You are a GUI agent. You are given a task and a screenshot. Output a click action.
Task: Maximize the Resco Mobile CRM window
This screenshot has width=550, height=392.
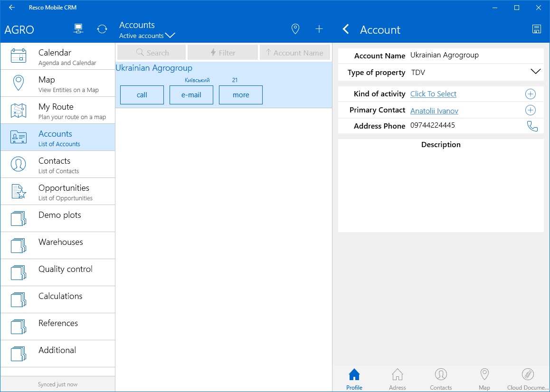point(517,8)
